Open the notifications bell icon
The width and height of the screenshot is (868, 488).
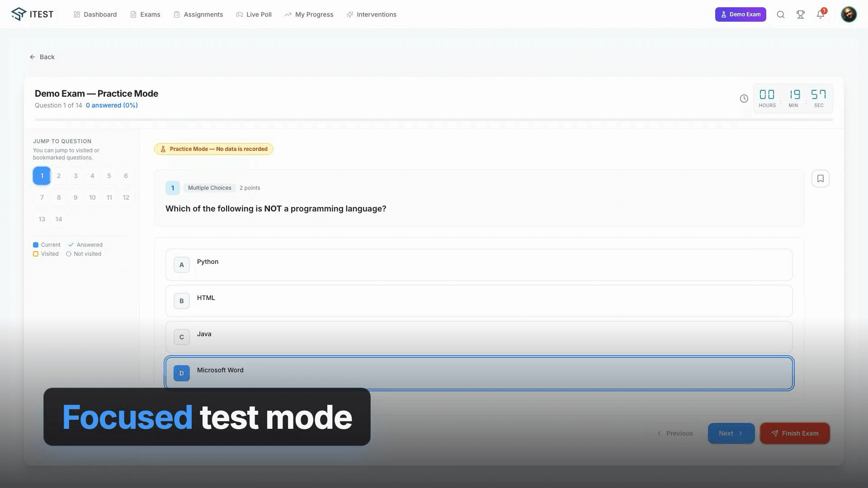[821, 14]
